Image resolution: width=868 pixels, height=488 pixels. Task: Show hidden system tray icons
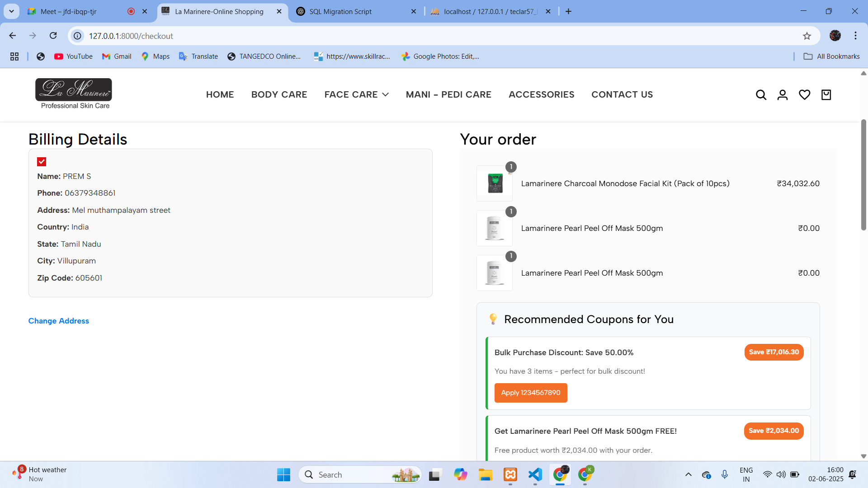(x=688, y=474)
